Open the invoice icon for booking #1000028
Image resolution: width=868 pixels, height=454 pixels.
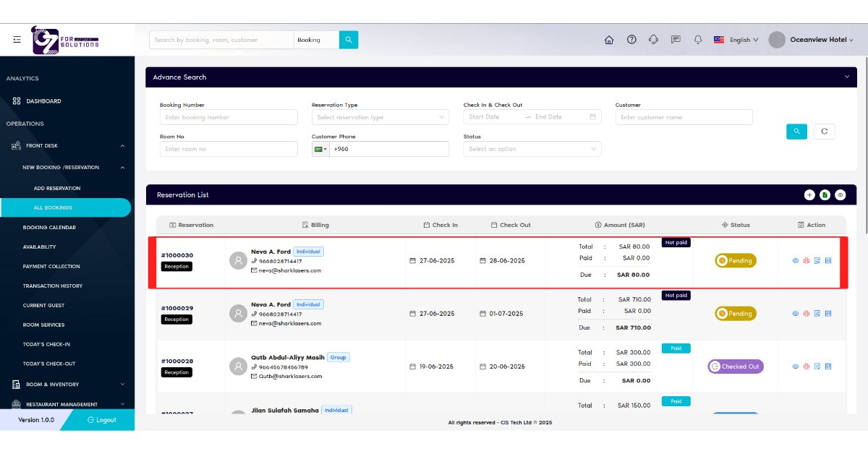tap(827, 367)
